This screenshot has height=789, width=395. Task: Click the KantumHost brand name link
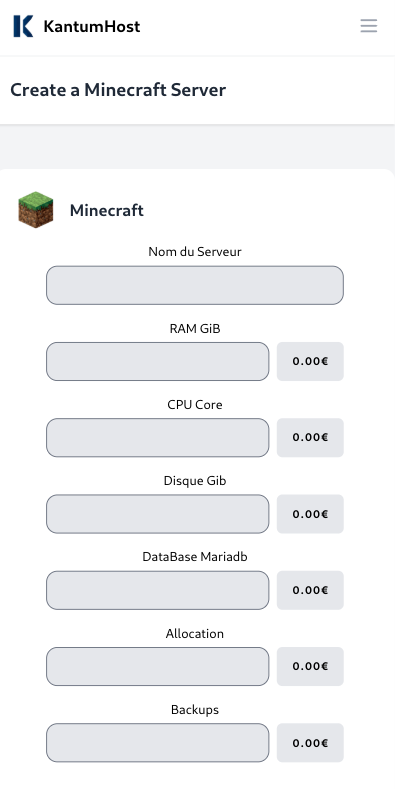tap(92, 26)
